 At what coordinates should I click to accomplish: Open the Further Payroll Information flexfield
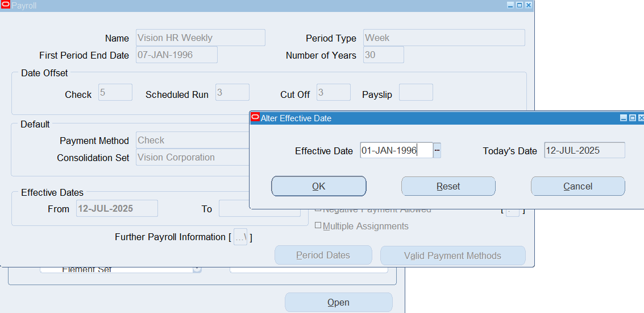pos(240,237)
